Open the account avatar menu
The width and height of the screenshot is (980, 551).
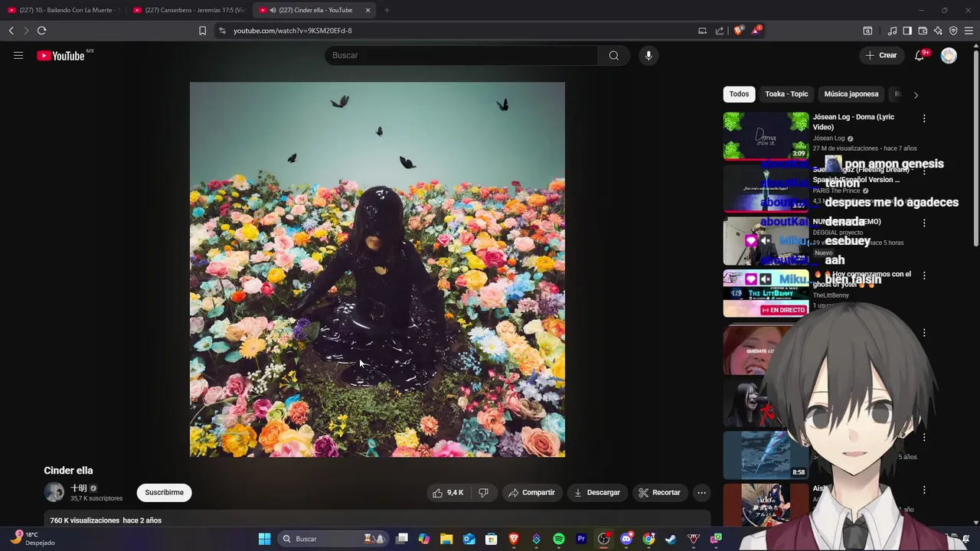949,55
